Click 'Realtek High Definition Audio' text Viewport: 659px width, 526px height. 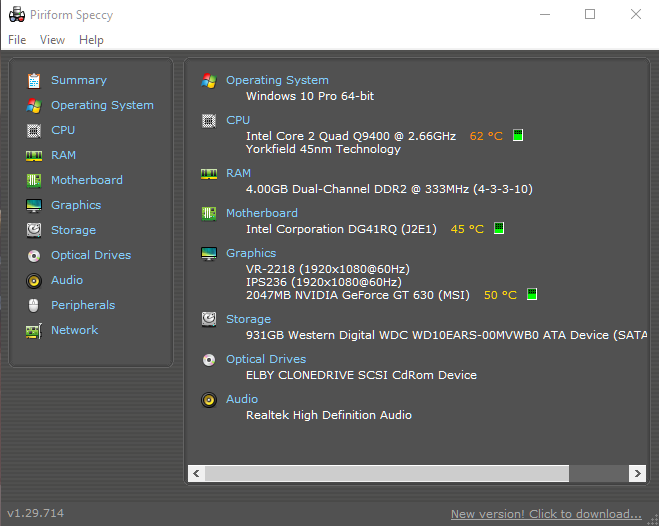point(329,415)
